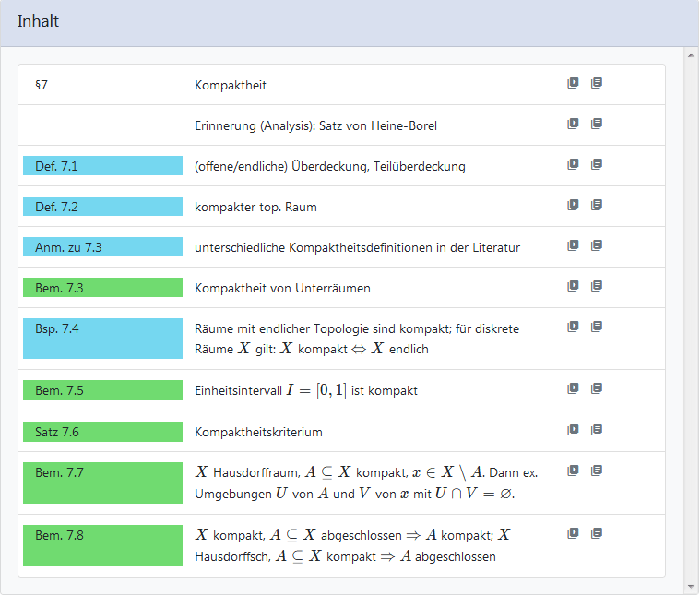Play video for Bem. 7.3 row
Screen dimensions: 700x596
(x=573, y=286)
